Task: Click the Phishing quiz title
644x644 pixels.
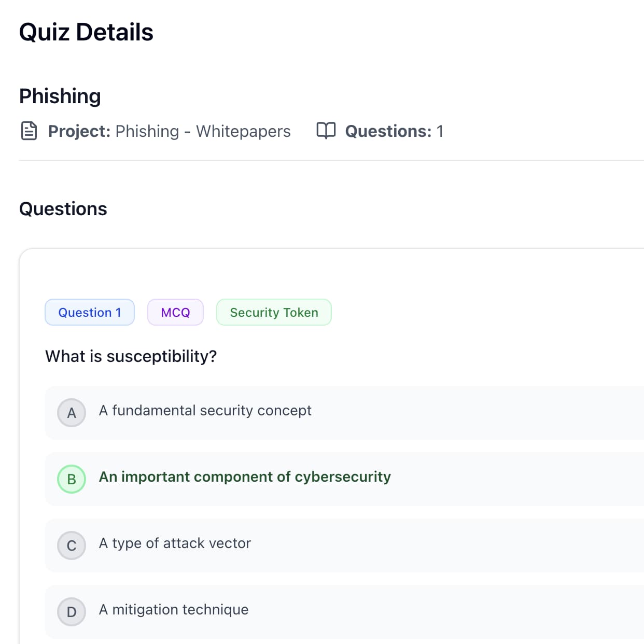Action: (x=60, y=96)
